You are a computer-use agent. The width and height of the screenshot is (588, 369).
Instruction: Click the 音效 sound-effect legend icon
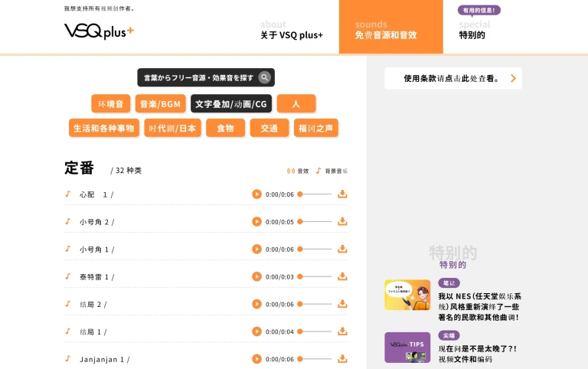(x=291, y=171)
